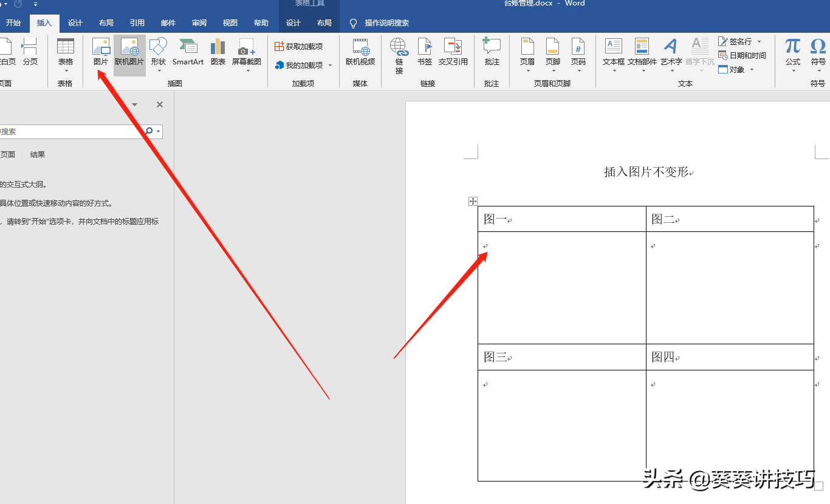Click the title 插入图片不变形
Screen dimensions: 830x504
pyautogui.click(x=646, y=172)
